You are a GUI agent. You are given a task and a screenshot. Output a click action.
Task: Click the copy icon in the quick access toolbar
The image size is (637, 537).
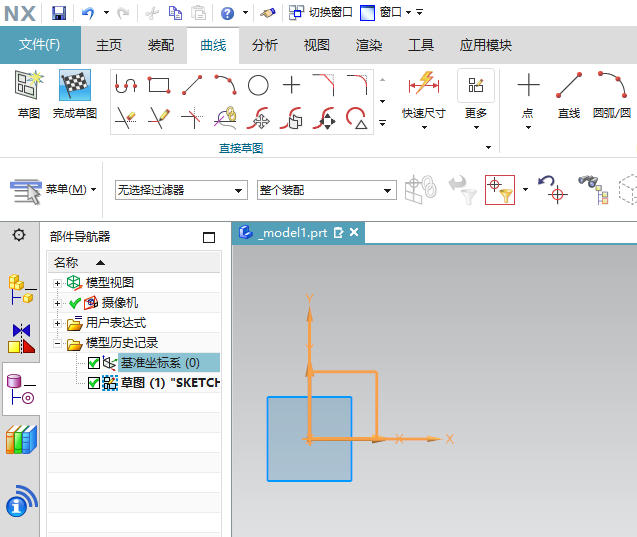coord(176,13)
